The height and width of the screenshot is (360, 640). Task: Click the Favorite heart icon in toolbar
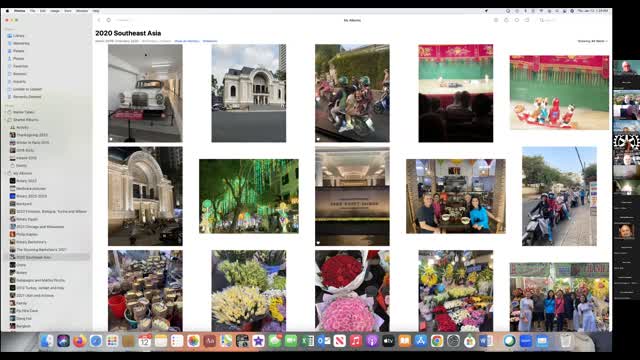pyautogui.click(x=517, y=20)
